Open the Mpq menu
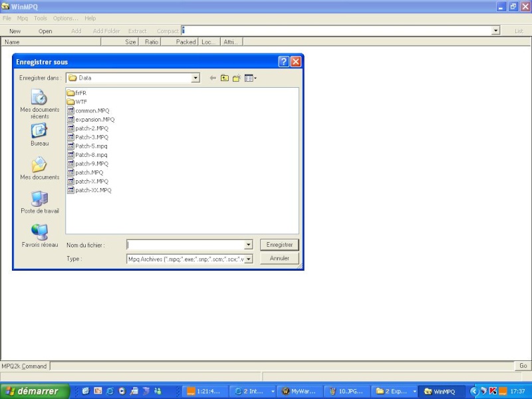The width and height of the screenshot is (532, 399). click(x=23, y=19)
